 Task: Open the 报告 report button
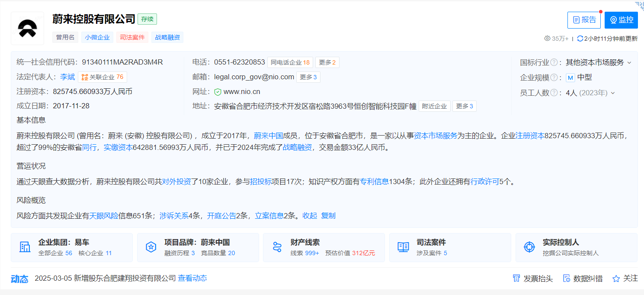coord(584,20)
